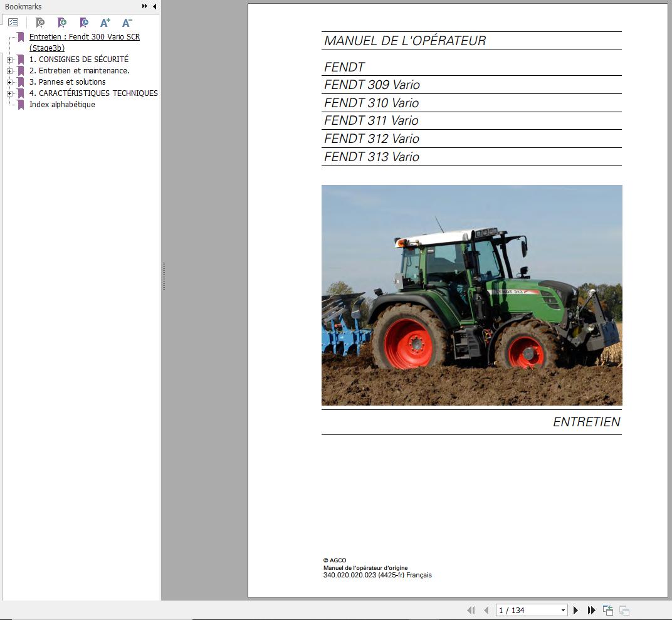Image resolution: width=672 pixels, height=620 pixels.
Task: Click 'FENDT 313 Vario' text
Action: coord(372,157)
